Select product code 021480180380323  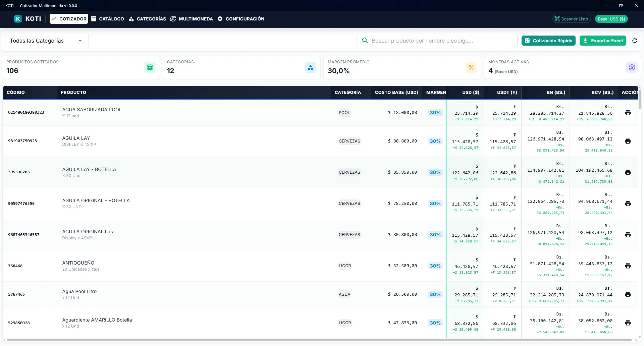[x=26, y=112]
